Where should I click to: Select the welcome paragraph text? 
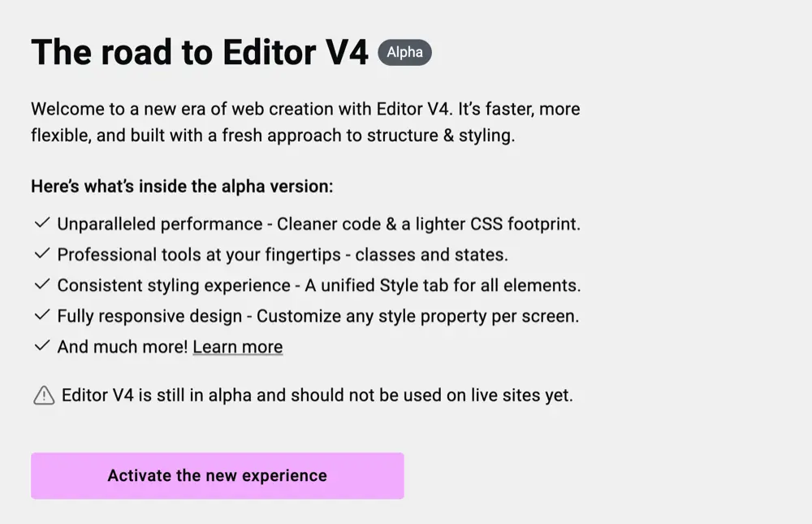(x=304, y=122)
